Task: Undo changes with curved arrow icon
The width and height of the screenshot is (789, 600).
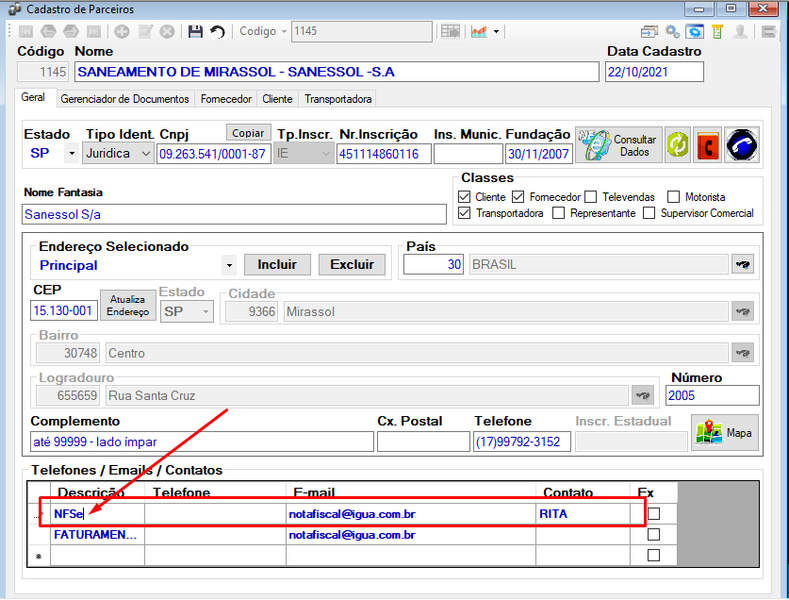Action: [217, 32]
